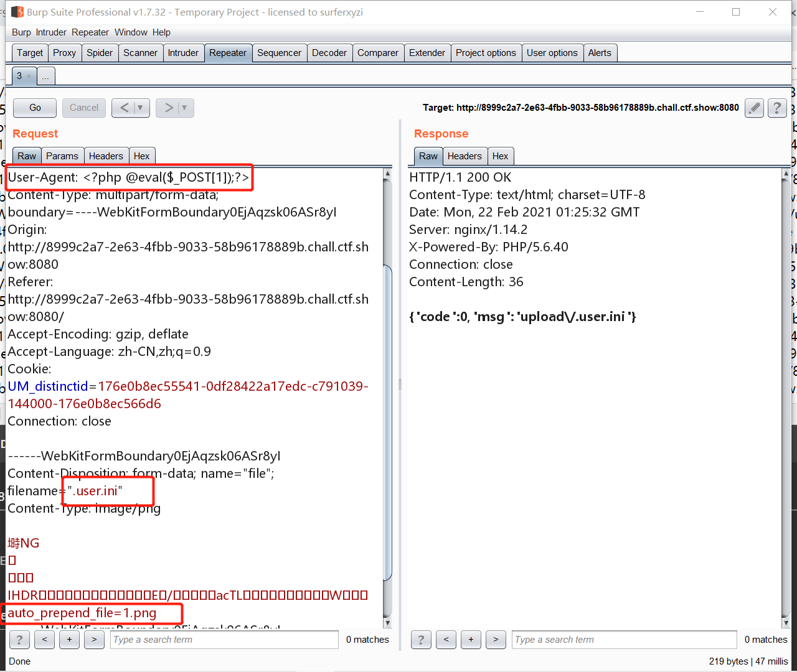Open the Burp menu
The image size is (797, 672).
(21, 32)
